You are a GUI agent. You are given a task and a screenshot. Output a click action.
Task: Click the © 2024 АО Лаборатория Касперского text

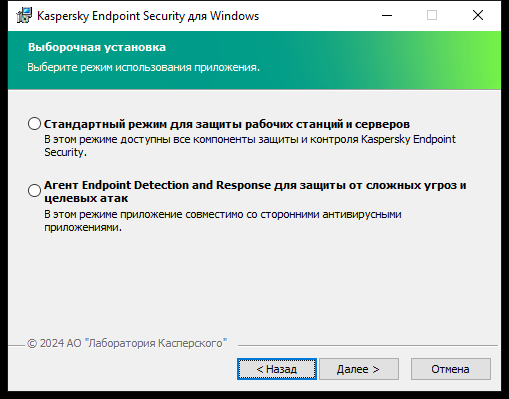[x=127, y=343]
